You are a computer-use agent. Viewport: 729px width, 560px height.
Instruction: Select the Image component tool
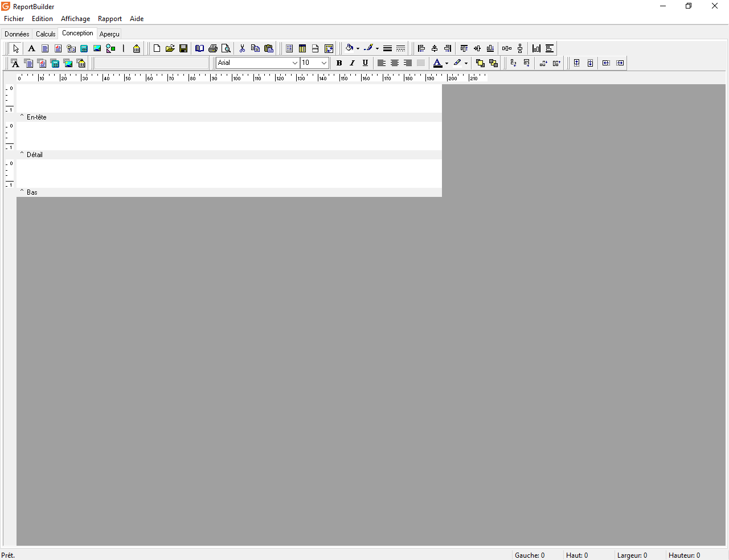click(x=97, y=48)
